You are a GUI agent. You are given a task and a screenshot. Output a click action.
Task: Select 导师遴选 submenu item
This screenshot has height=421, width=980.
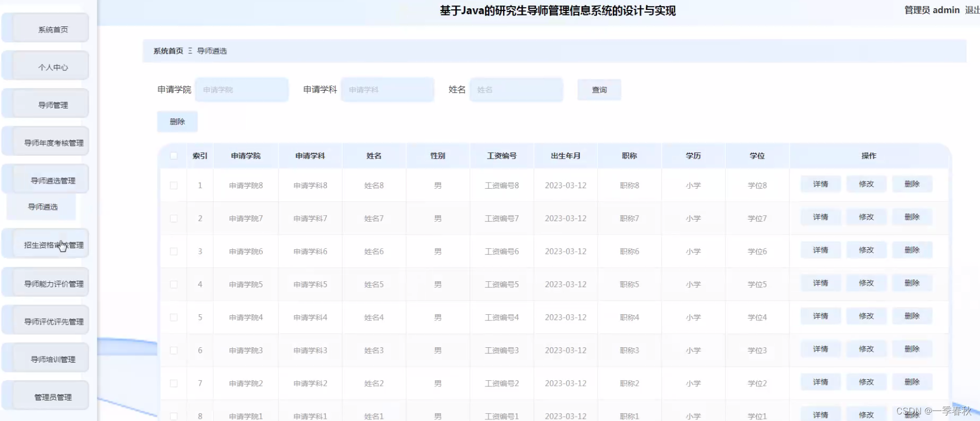pos(42,207)
